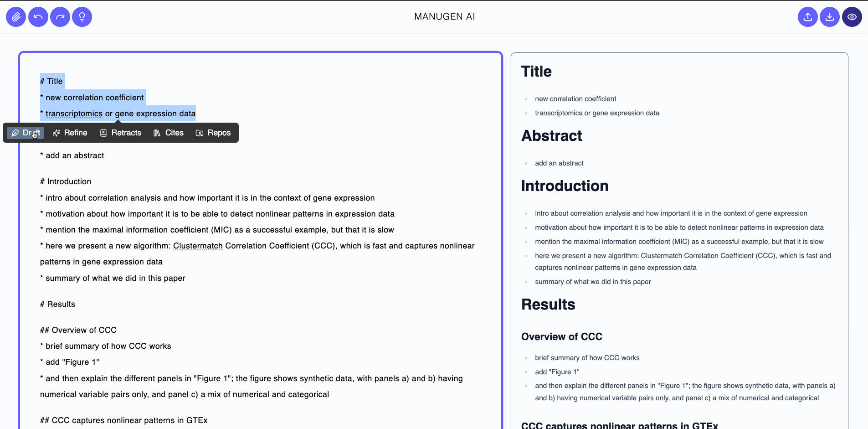Image resolution: width=868 pixels, height=429 pixels.
Task: Click the pencil icon beside Draft
Action: [x=14, y=133]
